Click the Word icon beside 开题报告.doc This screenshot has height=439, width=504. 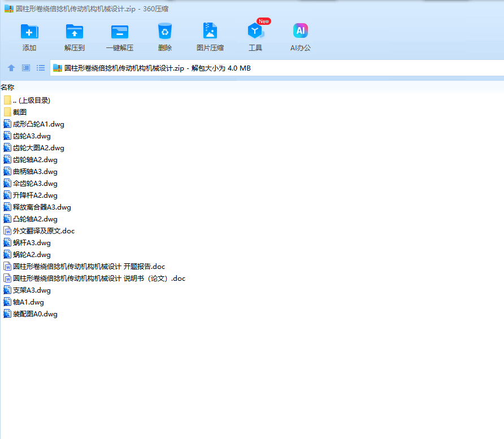[7, 267]
